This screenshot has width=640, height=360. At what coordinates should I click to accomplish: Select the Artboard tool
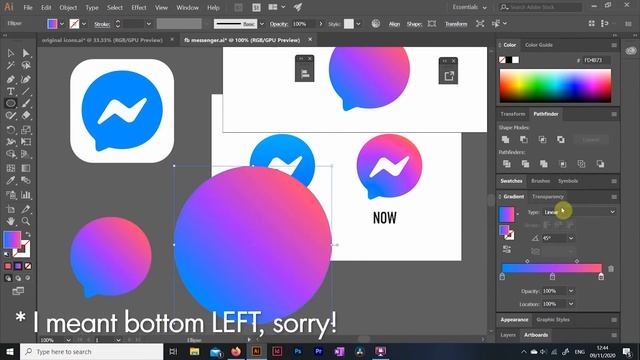[x=11, y=209]
